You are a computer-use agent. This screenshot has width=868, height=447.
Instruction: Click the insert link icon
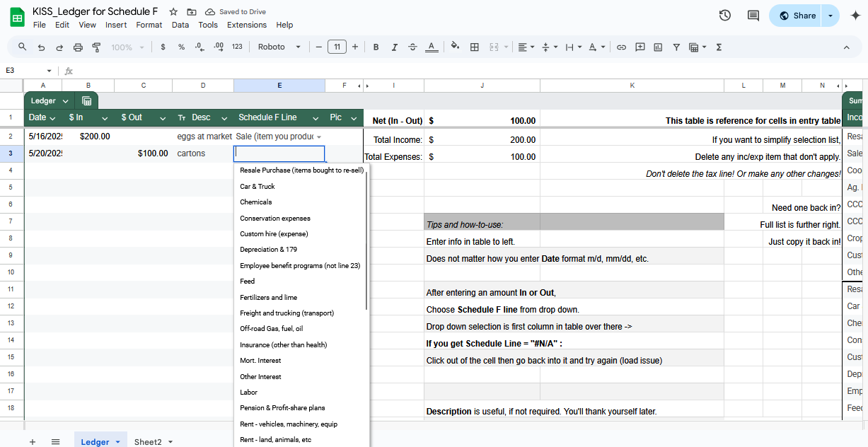pos(621,47)
